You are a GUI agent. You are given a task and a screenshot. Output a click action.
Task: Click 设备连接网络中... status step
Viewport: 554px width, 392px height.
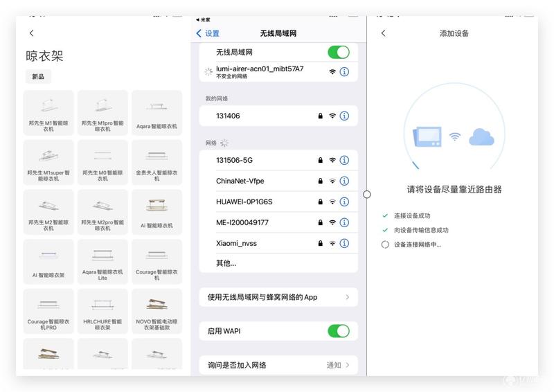click(x=418, y=244)
